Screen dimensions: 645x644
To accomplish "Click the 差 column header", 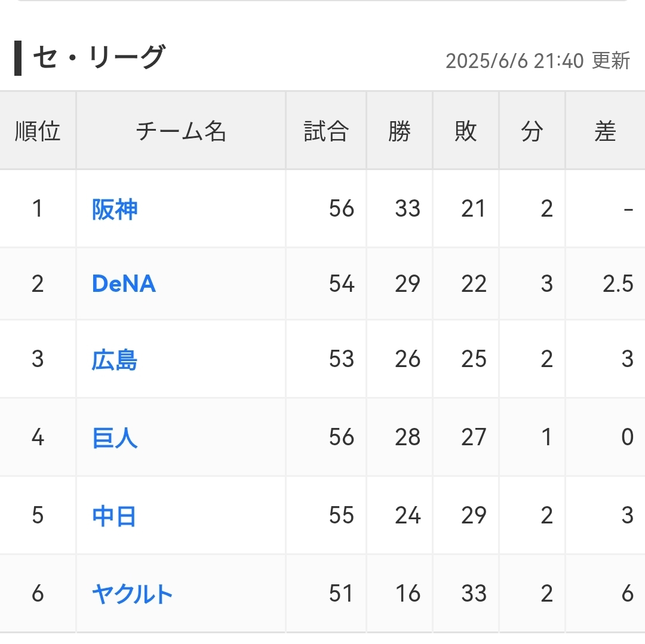I will point(605,131).
